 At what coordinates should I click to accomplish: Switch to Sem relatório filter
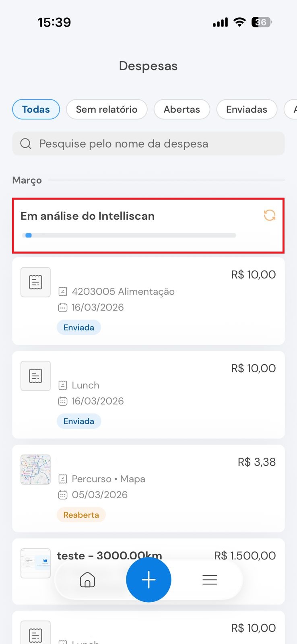coord(107,109)
